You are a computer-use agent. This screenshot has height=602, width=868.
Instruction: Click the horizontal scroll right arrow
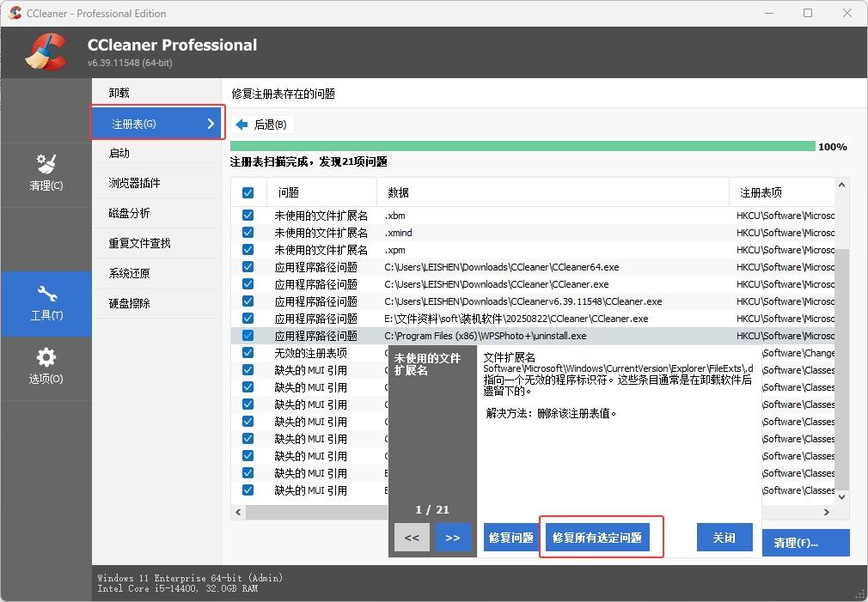(827, 512)
